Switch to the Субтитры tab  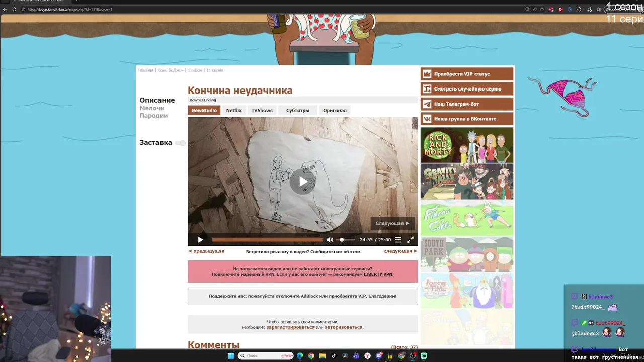pyautogui.click(x=298, y=110)
